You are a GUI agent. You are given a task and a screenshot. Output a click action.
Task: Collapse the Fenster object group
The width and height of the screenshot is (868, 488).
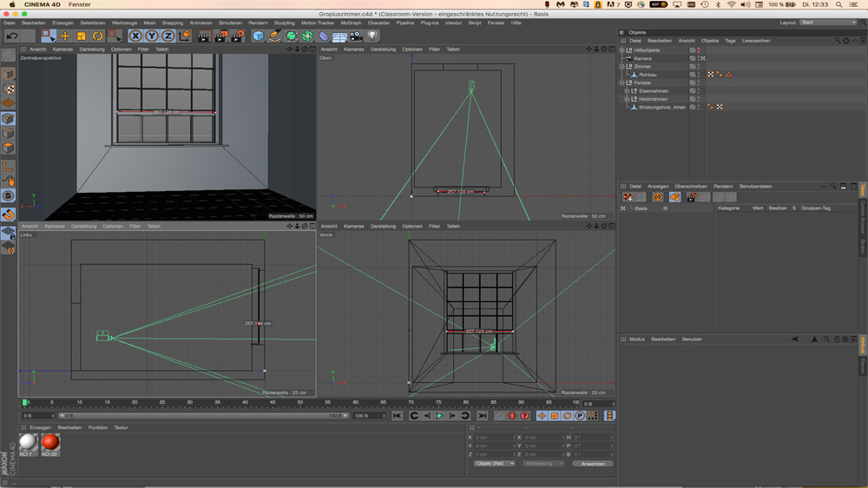click(x=622, y=83)
